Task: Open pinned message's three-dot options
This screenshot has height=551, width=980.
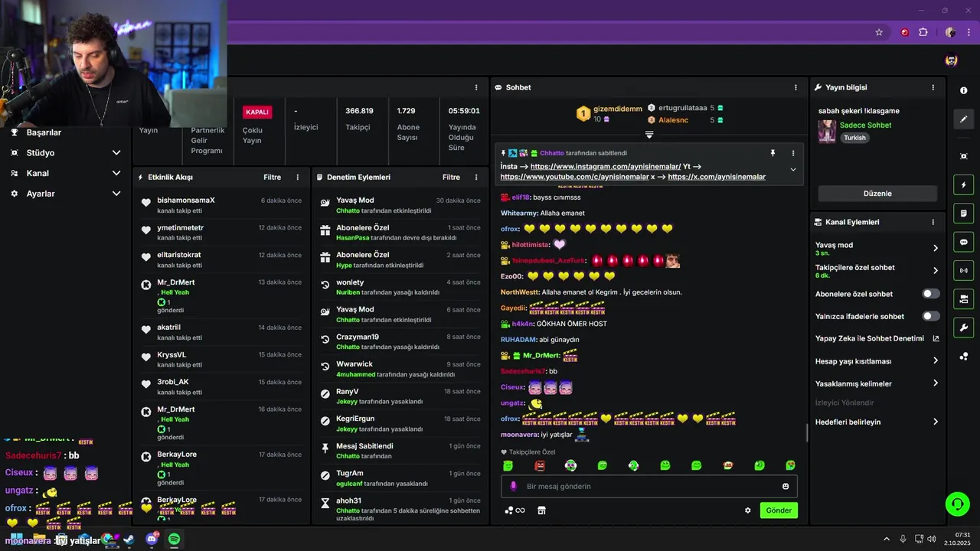Action: (793, 153)
